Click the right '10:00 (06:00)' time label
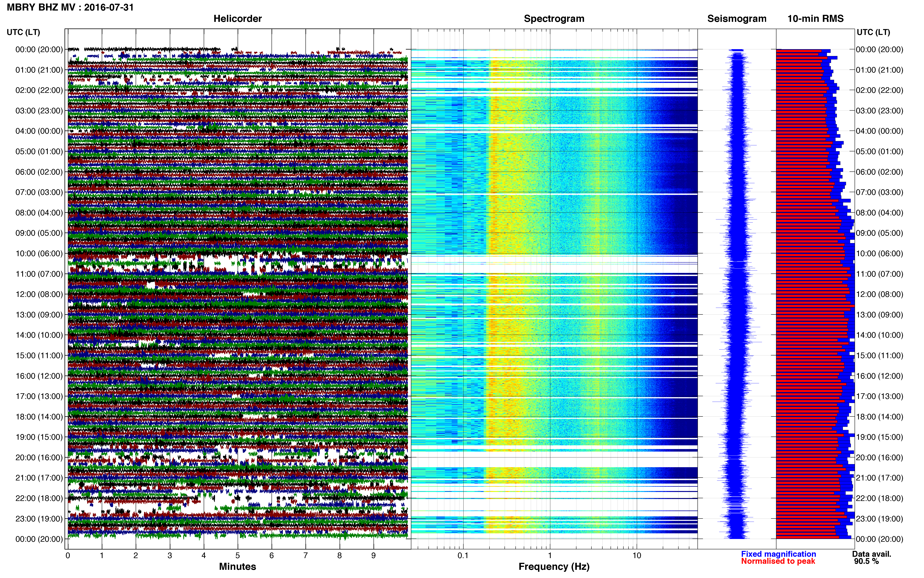The width and height of the screenshot is (924, 578). click(879, 253)
